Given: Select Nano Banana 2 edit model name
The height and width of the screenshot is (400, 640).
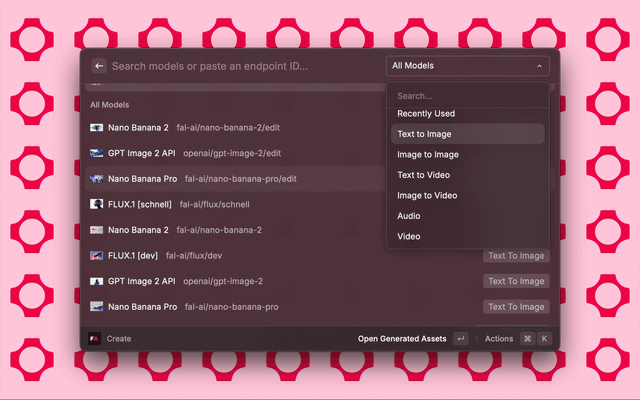Looking at the screenshot, I should click(x=138, y=128).
